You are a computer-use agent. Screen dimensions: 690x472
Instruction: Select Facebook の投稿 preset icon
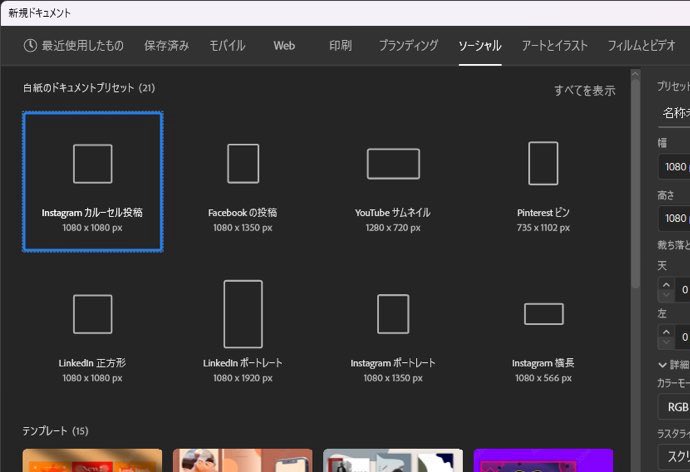(243, 164)
